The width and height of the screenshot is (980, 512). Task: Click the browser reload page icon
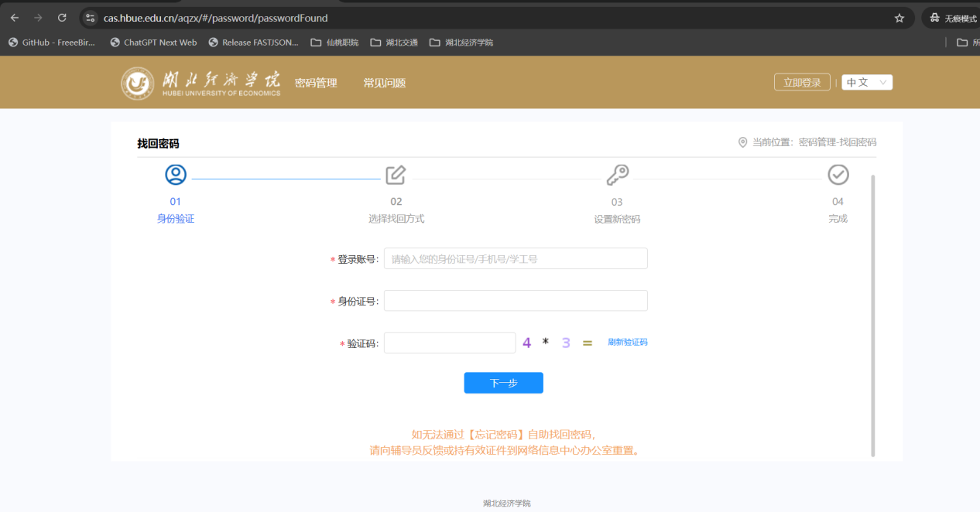coord(62,18)
